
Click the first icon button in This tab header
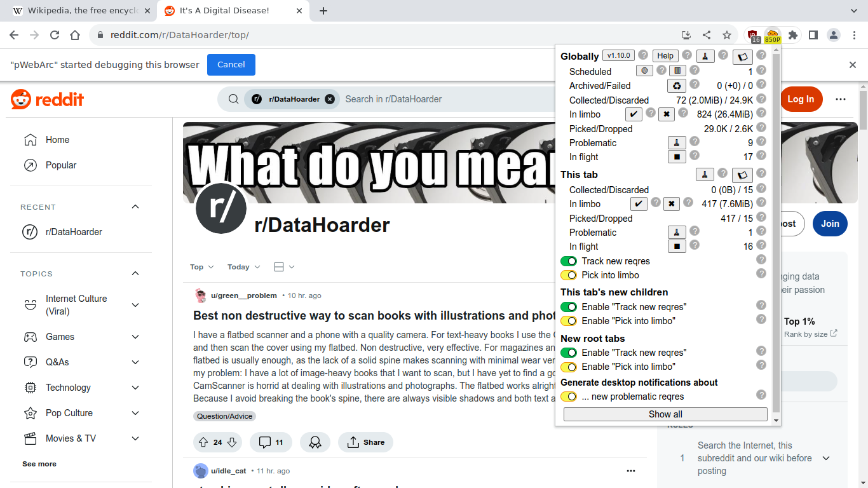point(705,174)
